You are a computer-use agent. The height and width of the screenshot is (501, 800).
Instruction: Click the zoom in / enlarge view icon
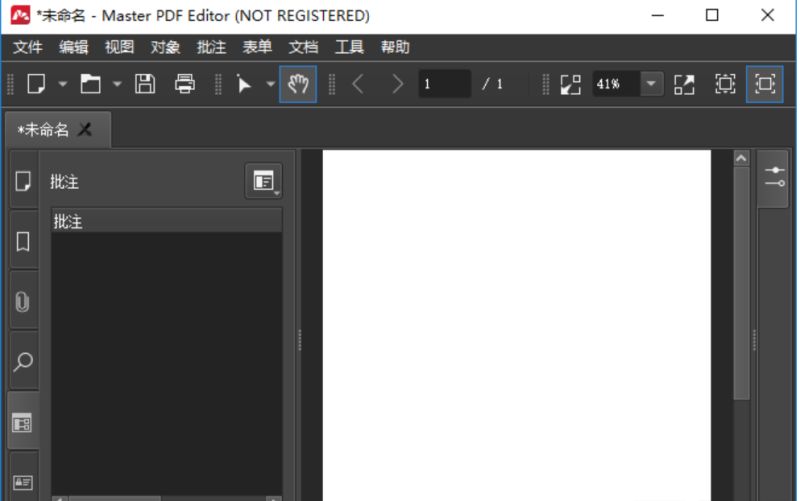(684, 84)
